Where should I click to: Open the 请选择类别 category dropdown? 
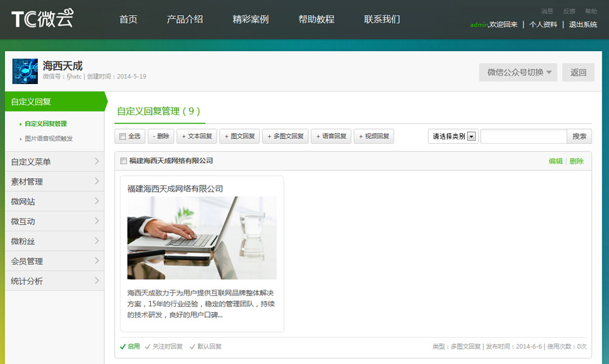coord(452,136)
